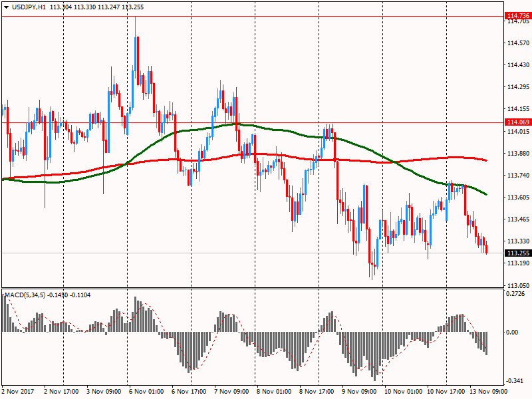Select the 113.880 price axis value
532x399 pixels.
coord(519,154)
